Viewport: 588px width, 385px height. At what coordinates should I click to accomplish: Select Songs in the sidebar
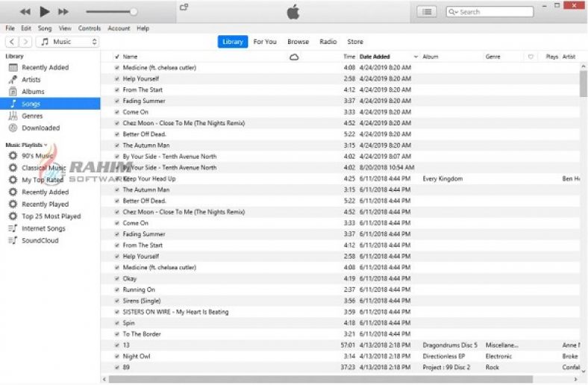pyautogui.click(x=50, y=104)
